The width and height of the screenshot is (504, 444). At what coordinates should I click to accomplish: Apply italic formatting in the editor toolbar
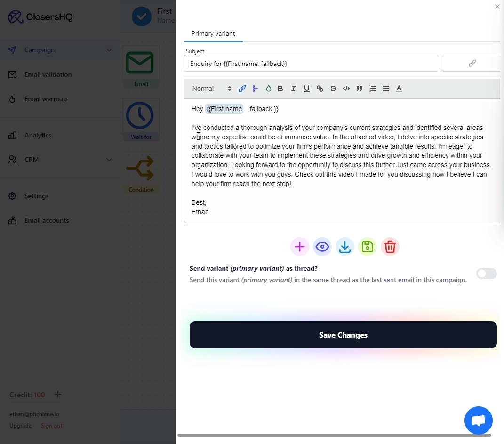pos(294,89)
